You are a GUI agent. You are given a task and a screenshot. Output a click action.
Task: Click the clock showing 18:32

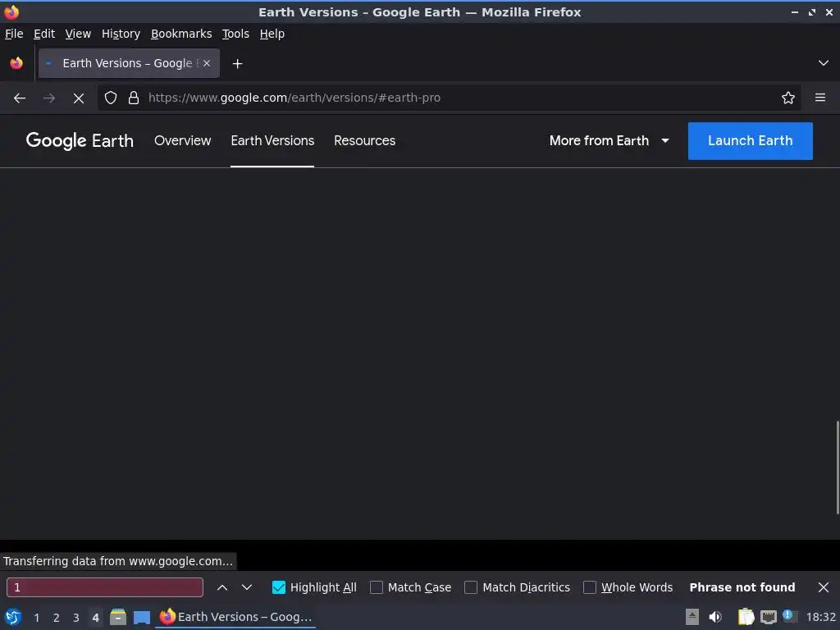click(820, 617)
